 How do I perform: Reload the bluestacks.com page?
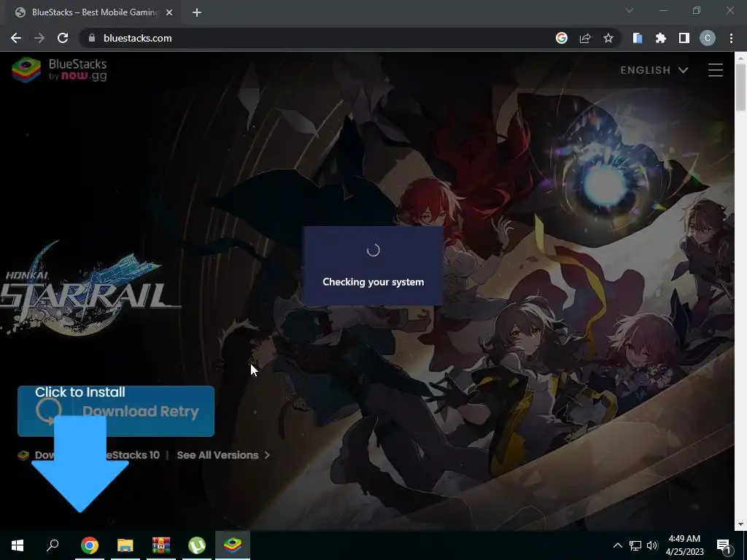(x=63, y=38)
